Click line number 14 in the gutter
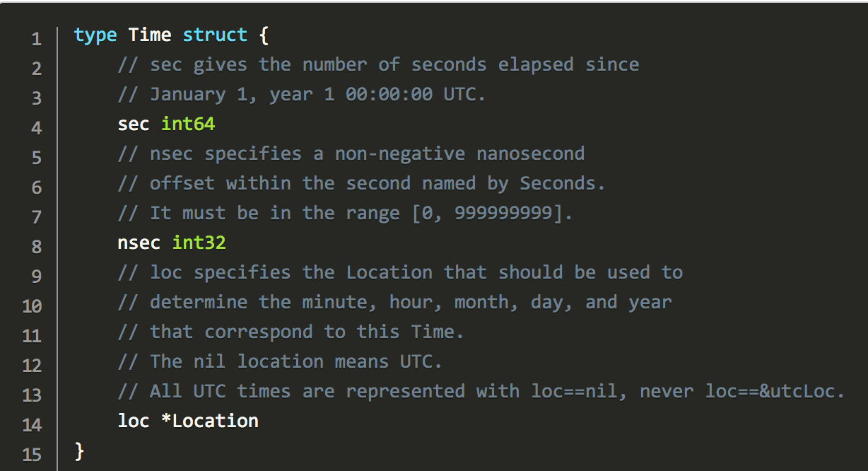868x471 pixels. (32, 424)
